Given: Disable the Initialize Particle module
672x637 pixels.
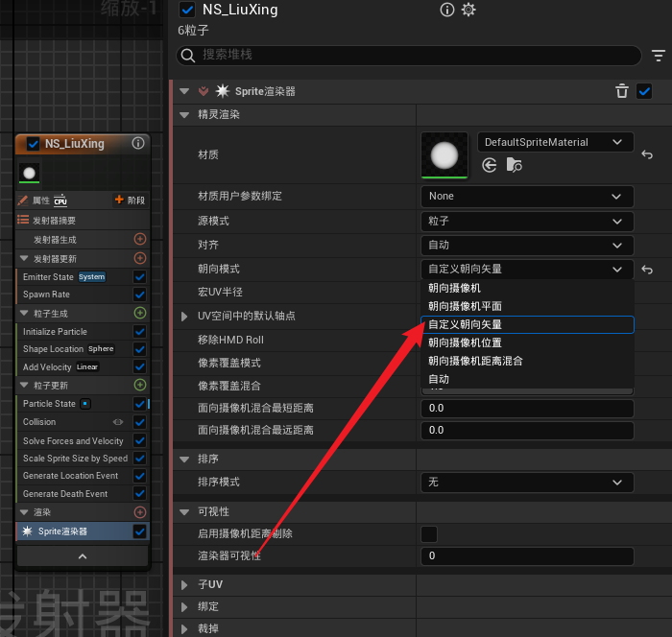Looking at the screenshot, I should coord(140,332).
